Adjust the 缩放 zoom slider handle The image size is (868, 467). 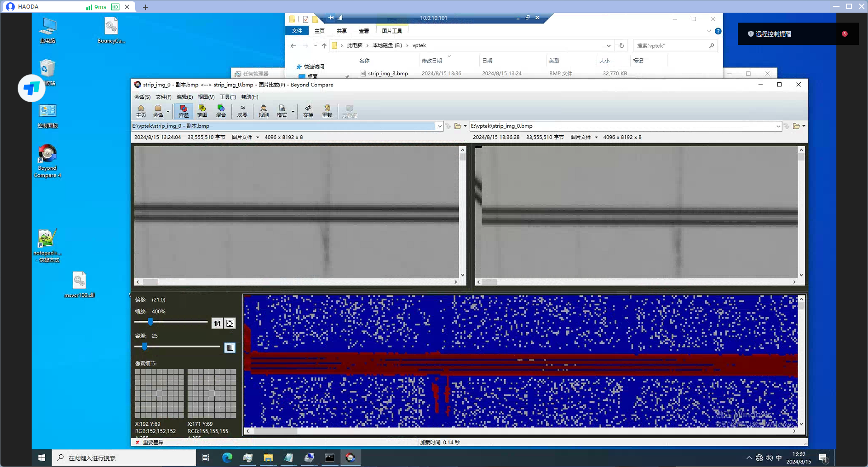pyautogui.click(x=151, y=322)
